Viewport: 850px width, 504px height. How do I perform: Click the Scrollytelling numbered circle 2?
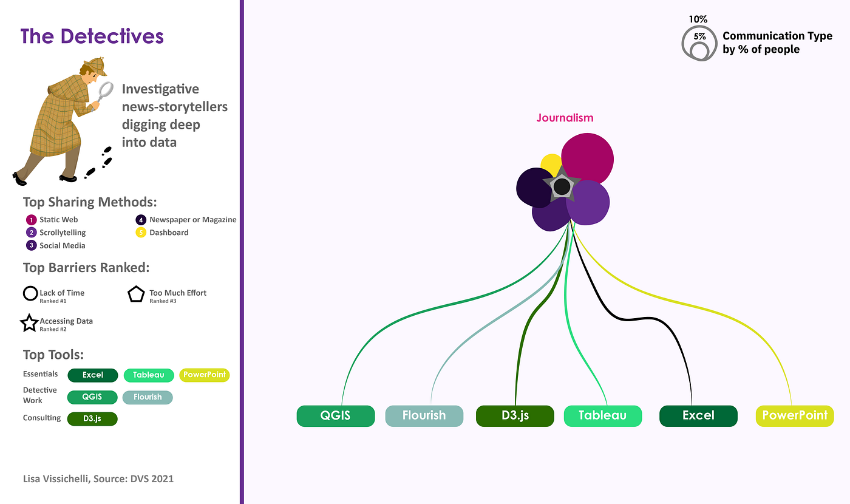(32, 233)
